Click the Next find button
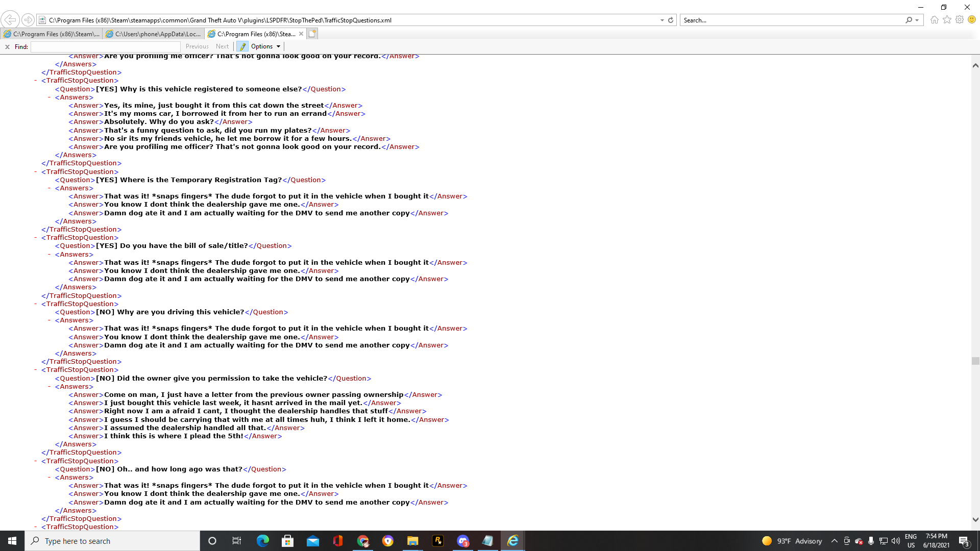Viewport: 980px width, 551px height. click(222, 46)
